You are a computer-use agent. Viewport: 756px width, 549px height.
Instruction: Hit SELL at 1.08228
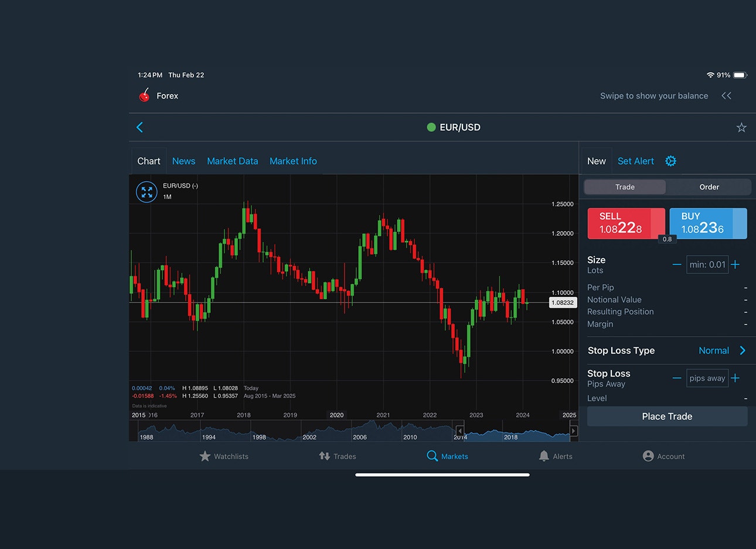pos(626,223)
